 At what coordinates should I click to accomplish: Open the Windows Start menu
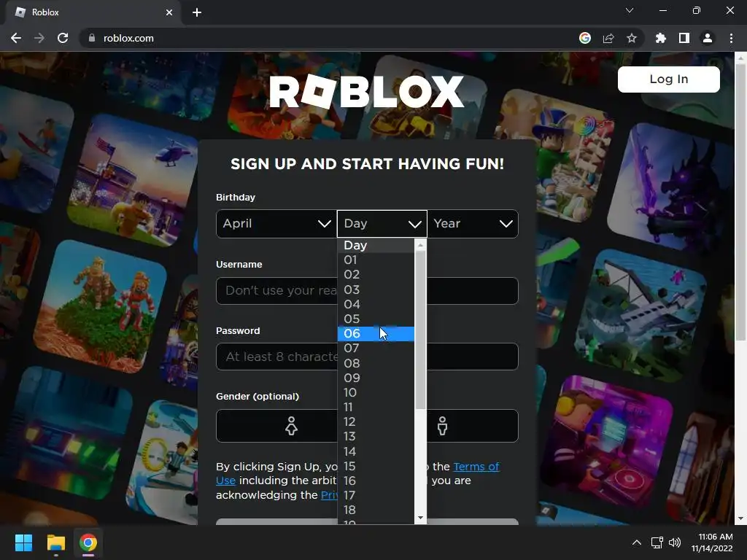(x=23, y=542)
